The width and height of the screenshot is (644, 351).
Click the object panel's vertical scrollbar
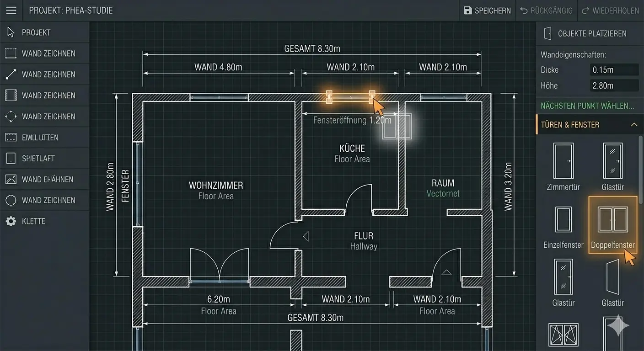[x=641, y=169]
